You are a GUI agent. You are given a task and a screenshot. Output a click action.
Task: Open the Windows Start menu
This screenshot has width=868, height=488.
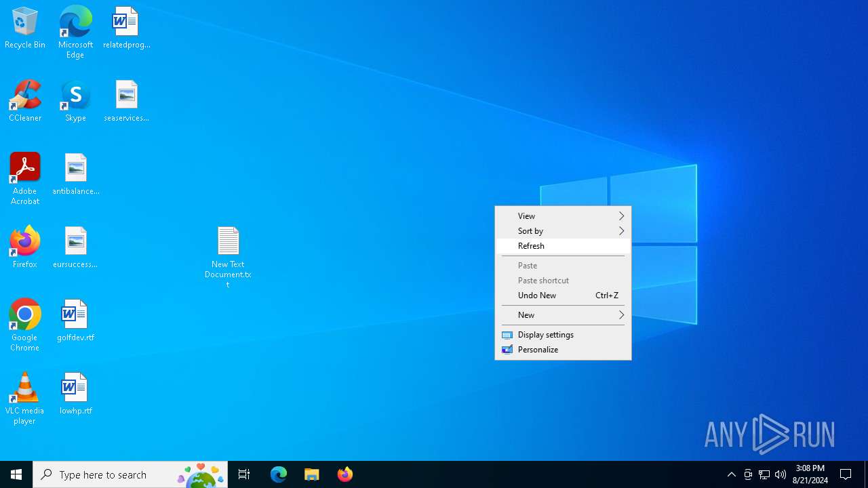(x=16, y=474)
